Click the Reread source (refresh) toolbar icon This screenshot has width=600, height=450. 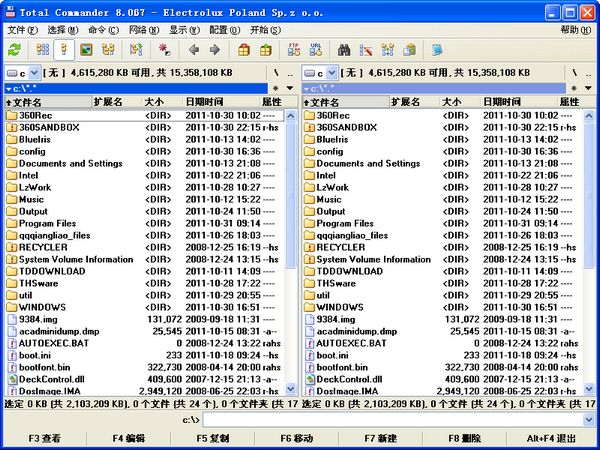(15, 50)
